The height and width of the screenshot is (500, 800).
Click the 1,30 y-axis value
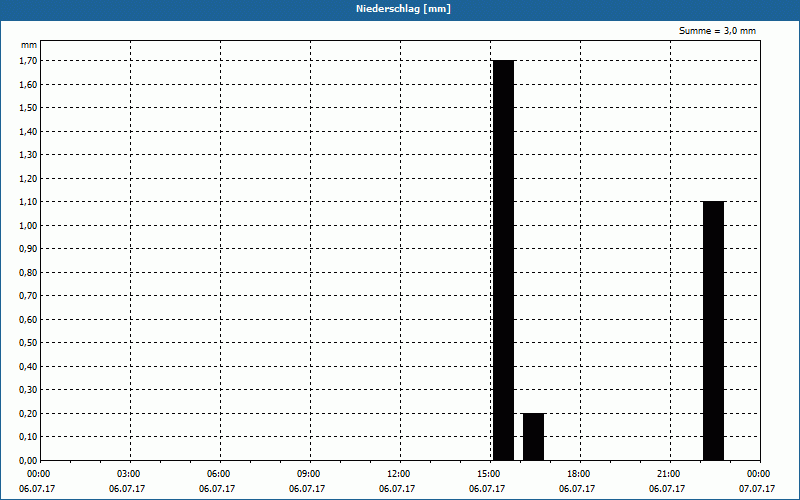click(28, 155)
